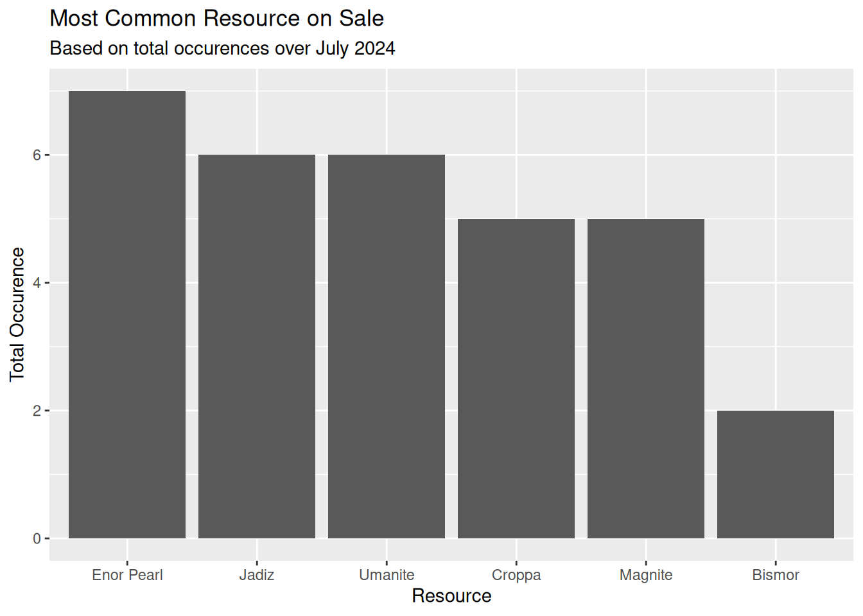The width and height of the screenshot is (863, 616).
Task: Select the Magnite axis label
Action: click(x=646, y=575)
